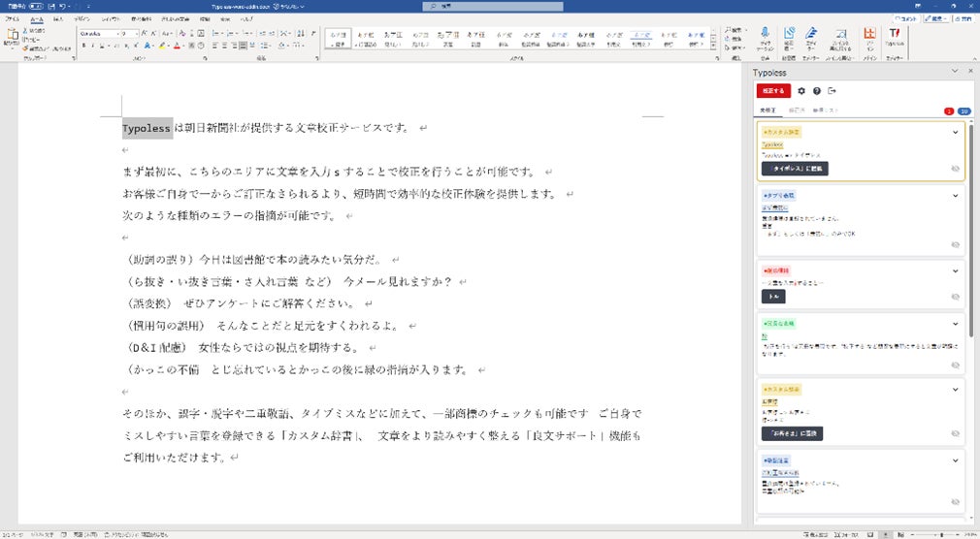Click the red proofread button in Typoless
980x539 pixels.
pos(773,91)
